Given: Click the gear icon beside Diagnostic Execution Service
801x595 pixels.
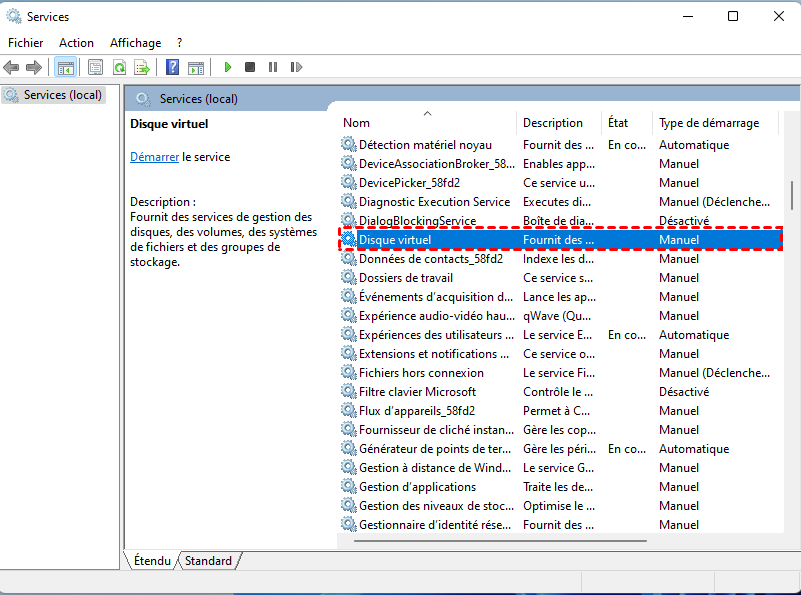Looking at the screenshot, I should pyautogui.click(x=349, y=201).
